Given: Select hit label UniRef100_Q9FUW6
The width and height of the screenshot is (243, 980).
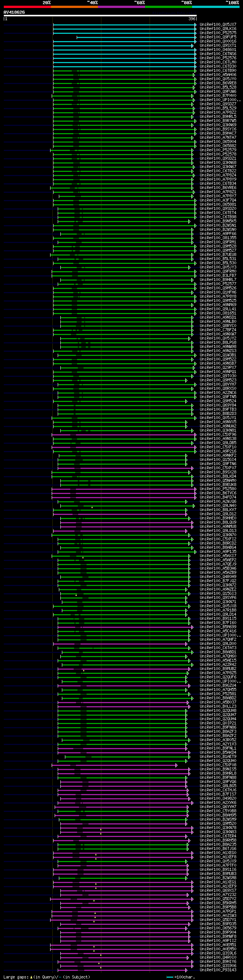Looking at the screenshot, I should [218, 92].
